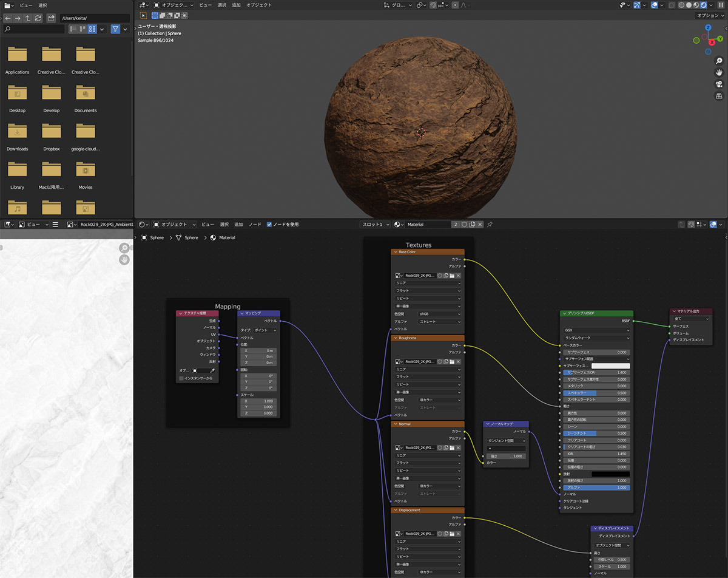Open the sRGB color space dropdown
The height and width of the screenshot is (578, 728).
[x=440, y=314]
